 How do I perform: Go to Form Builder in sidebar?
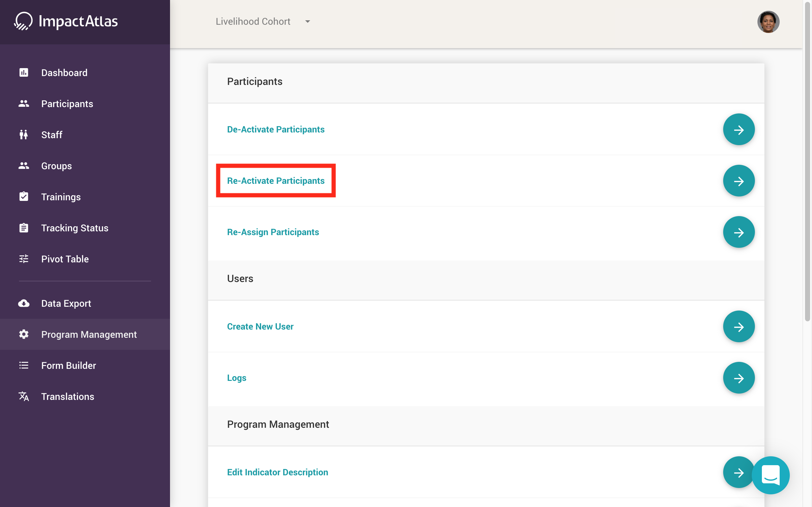(69, 365)
